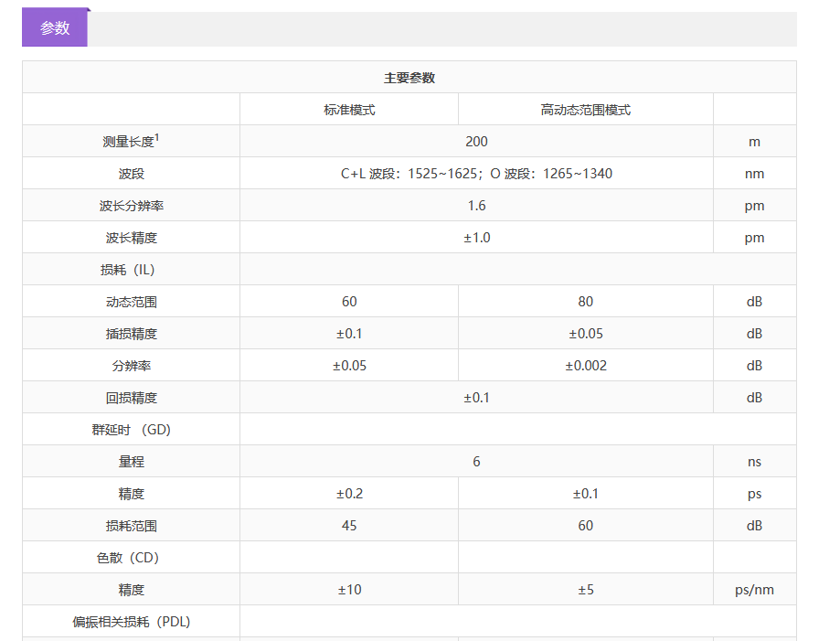Click the ±0.002 resolution value
Viewport: 840px width, 641px height.
point(585,366)
